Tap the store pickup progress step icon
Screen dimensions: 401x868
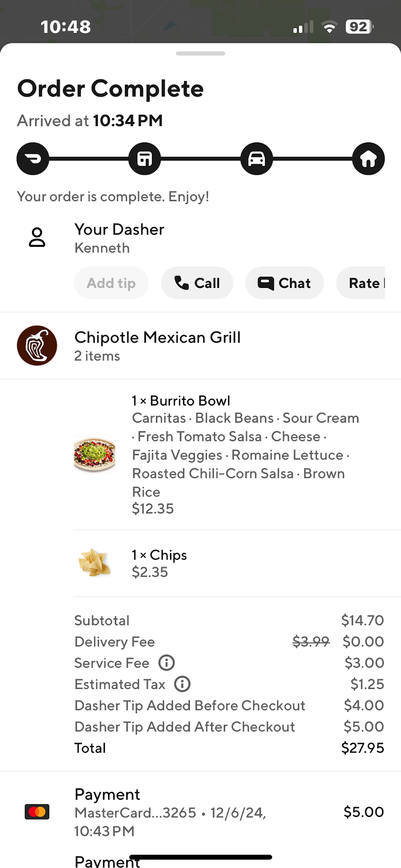click(145, 159)
